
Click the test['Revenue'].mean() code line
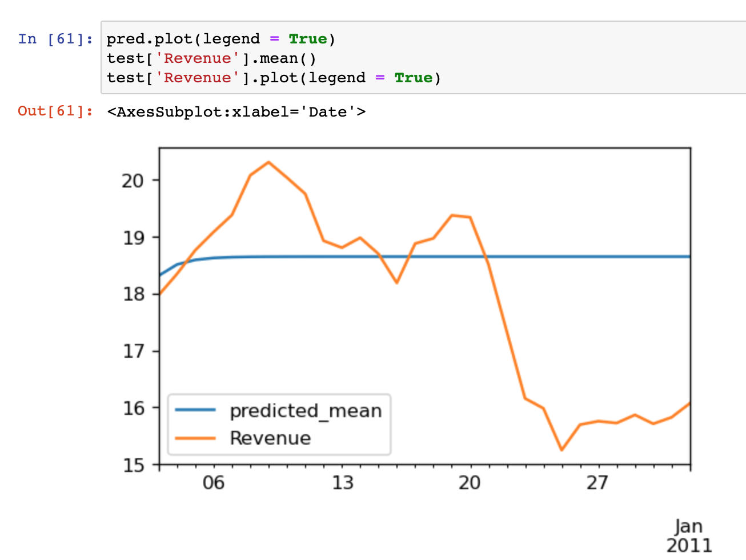pos(211,58)
